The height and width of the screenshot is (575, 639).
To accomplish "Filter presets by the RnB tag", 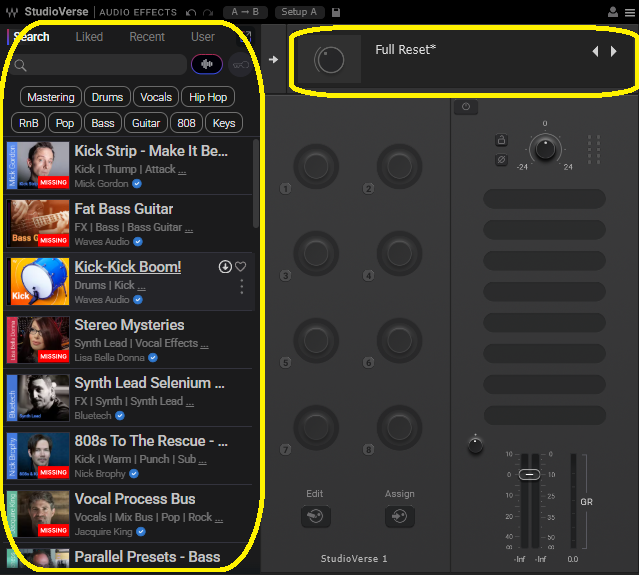I will coord(29,123).
